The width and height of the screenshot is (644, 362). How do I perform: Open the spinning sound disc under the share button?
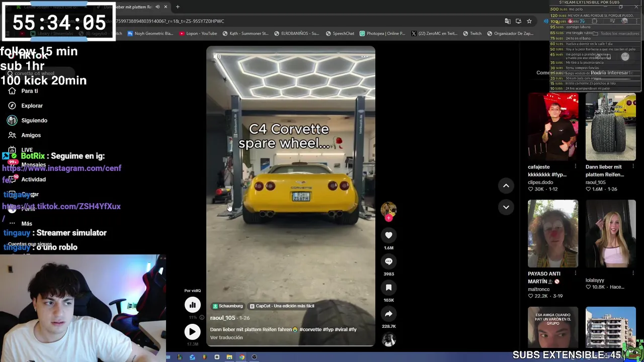coord(388,340)
